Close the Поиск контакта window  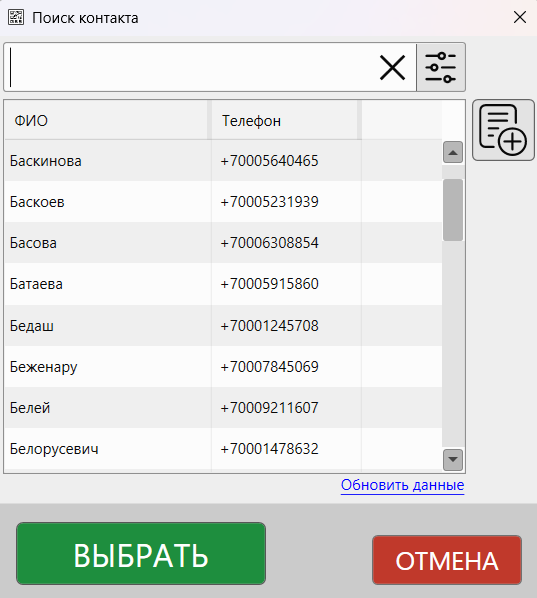[x=520, y=18]
